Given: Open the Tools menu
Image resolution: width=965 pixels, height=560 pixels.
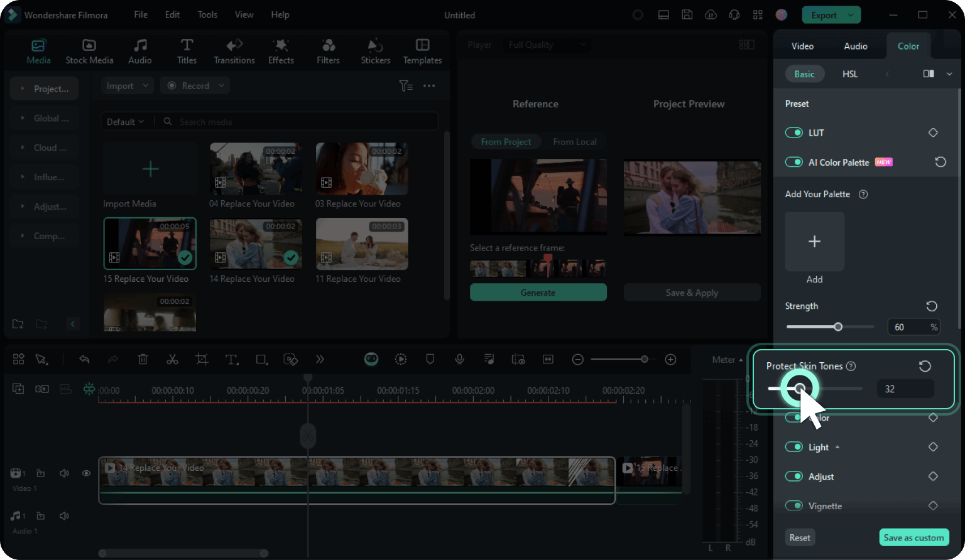Looking at the screenshot, I should [x=207, y=14].
